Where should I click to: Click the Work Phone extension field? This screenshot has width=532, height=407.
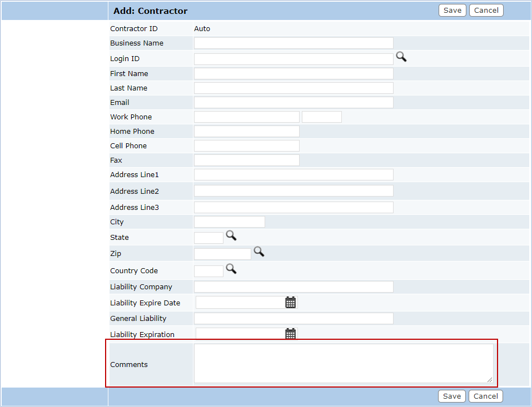tap(321, 117)
